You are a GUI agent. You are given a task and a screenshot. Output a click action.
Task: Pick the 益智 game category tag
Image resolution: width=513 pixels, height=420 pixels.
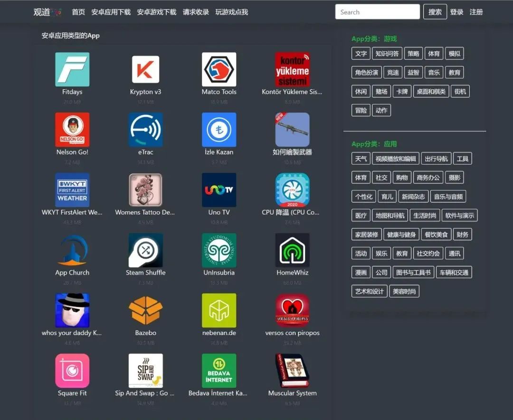click(x=414, y=73)
